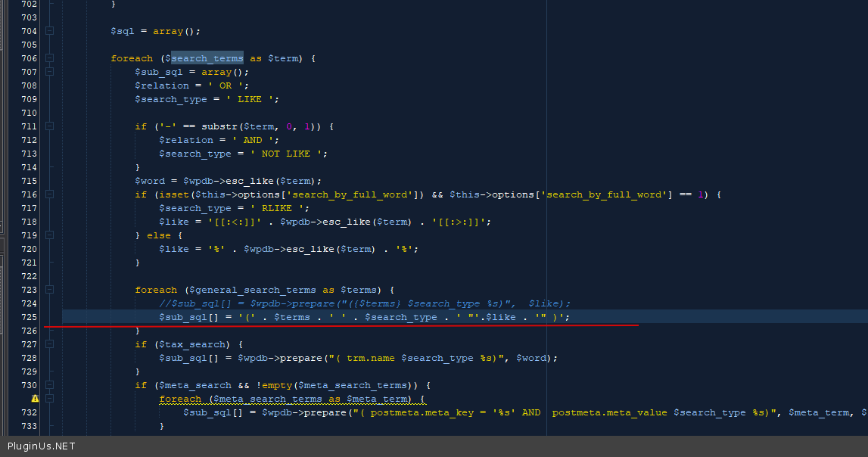The height and width of the screenshot is (457, 868).
Task: Collapse the foreach block at line 706
Action: [50, 58]
